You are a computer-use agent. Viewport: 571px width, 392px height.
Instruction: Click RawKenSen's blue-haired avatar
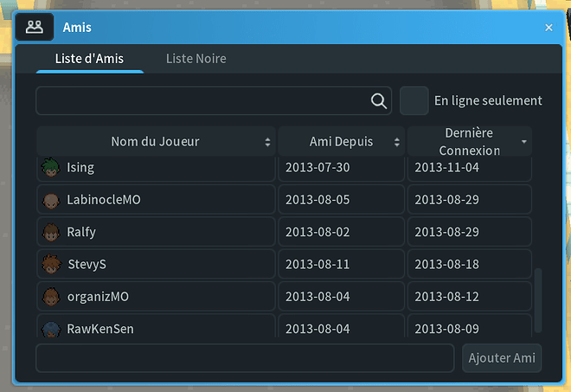[x=51, y=329]
